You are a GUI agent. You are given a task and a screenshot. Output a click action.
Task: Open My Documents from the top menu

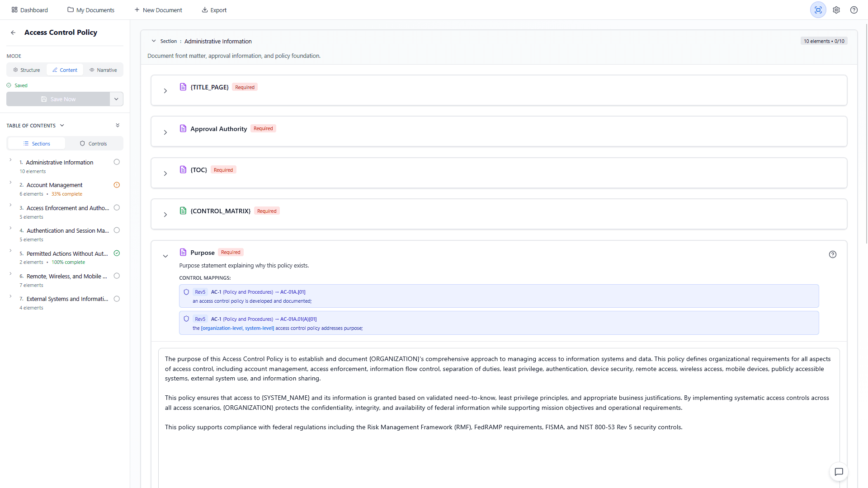pyautogui.click(x=90, y=9)
